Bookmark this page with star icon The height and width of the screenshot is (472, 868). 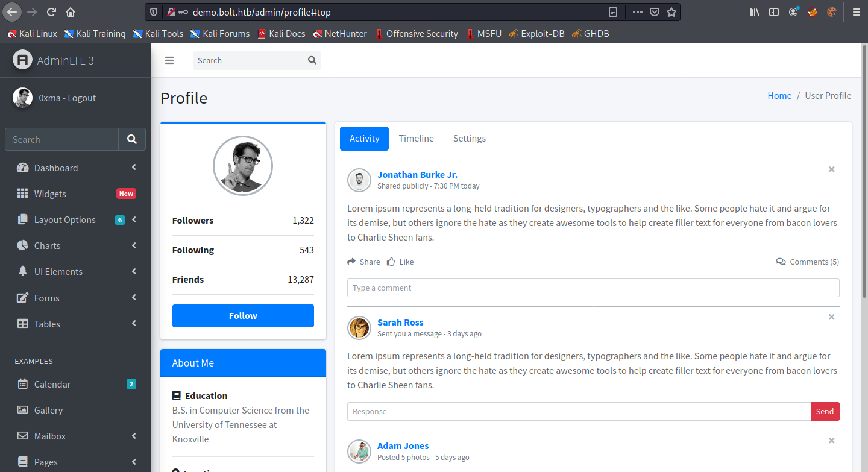pos(671,12)
